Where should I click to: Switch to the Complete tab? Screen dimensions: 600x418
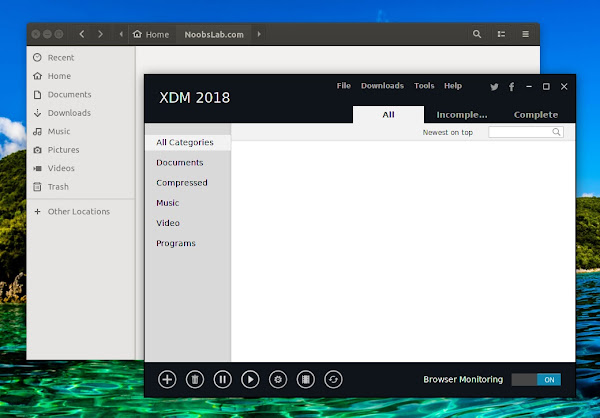(x=536, y=115)
